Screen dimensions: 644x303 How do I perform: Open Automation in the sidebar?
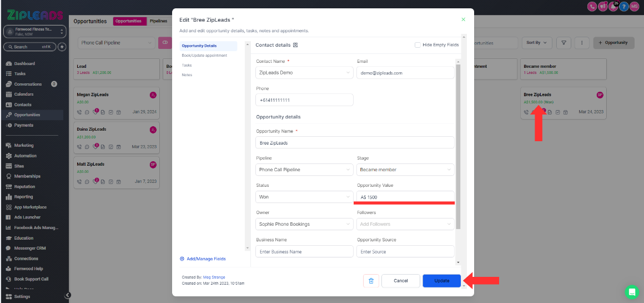pyautogui.click(x=25, y=156)
